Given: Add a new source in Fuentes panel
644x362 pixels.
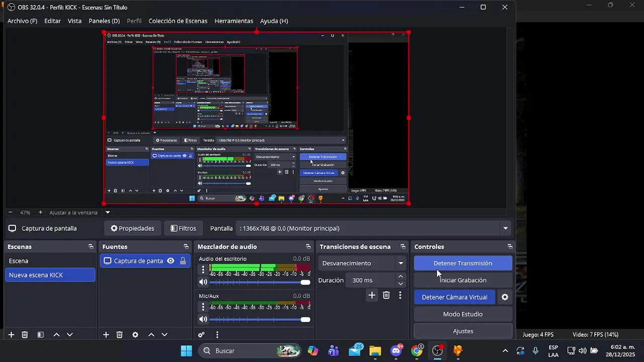Looking at the screenshot, I should (106, 335).
